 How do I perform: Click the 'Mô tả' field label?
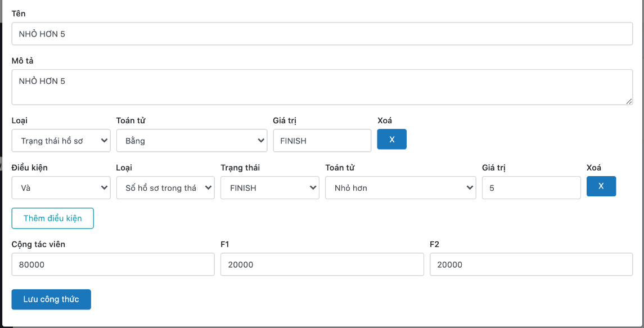pos(23,60)
